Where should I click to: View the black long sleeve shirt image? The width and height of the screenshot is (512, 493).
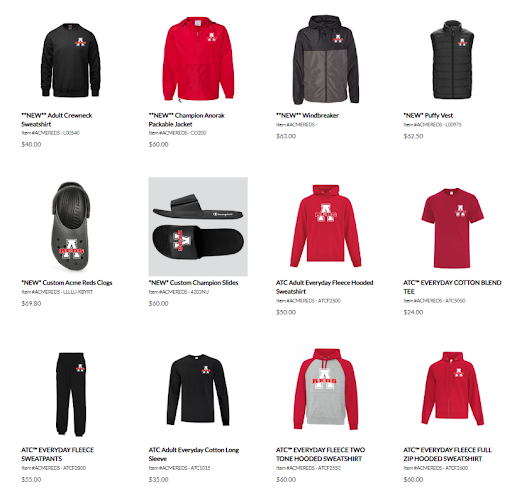tap(198, 390)
